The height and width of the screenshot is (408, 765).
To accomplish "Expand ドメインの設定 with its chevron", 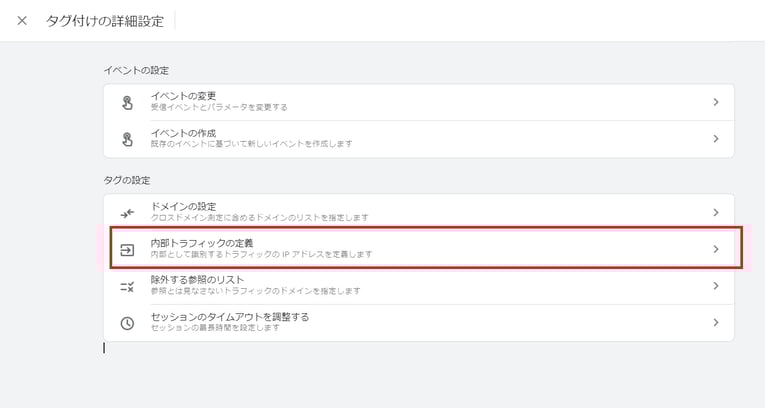I will coord(716,212).
